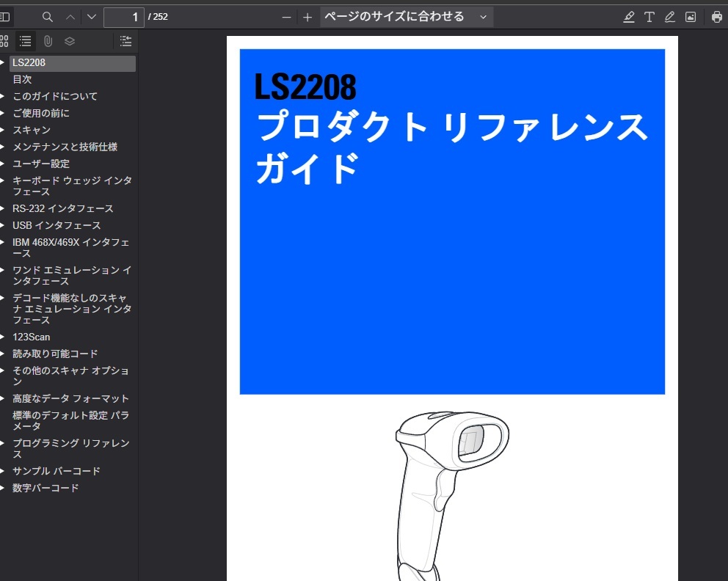Screen dimensions: 728x581
Task: Toggle the sidebar visibility
Action: (6, 16)
